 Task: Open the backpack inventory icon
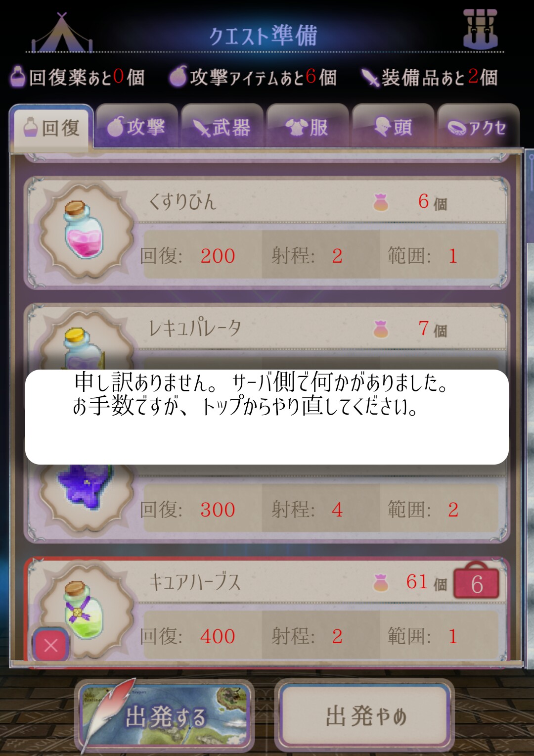point(480,30)
